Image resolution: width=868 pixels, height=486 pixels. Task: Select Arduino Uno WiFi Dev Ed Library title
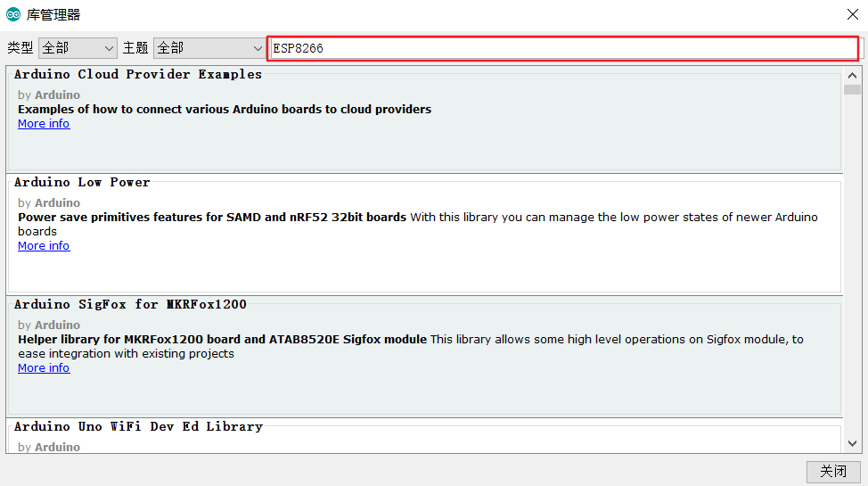[x=138, y=427]
